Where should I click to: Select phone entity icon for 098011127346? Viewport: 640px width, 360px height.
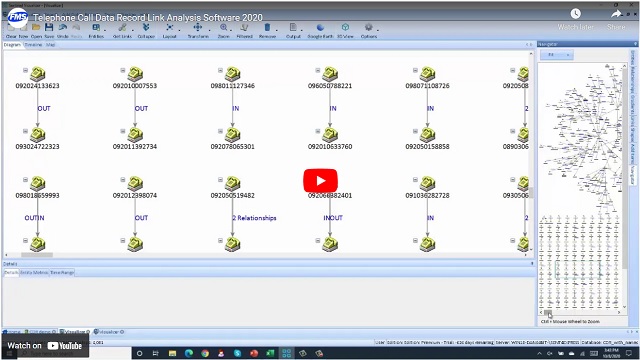[233, 74]
